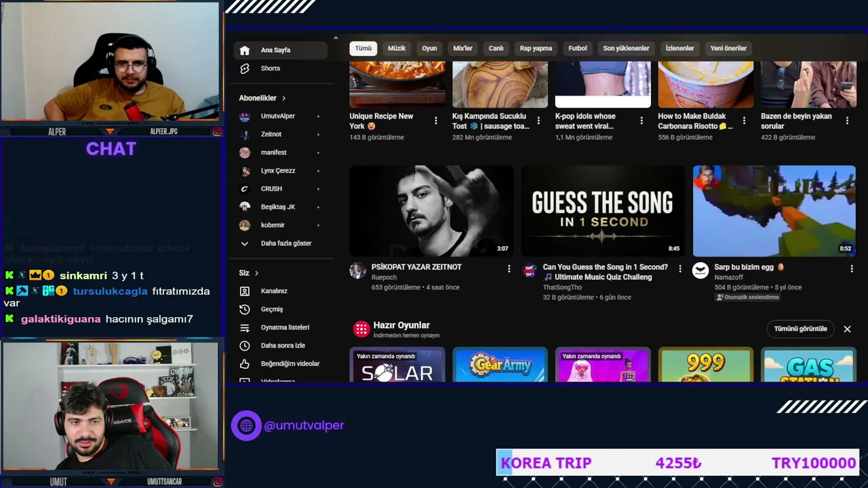Play the PSİKOPAT YAZAR ZEITNOT video thumbnail
Image resolution: width=868 pixels, height=488 pixels.
431,211
